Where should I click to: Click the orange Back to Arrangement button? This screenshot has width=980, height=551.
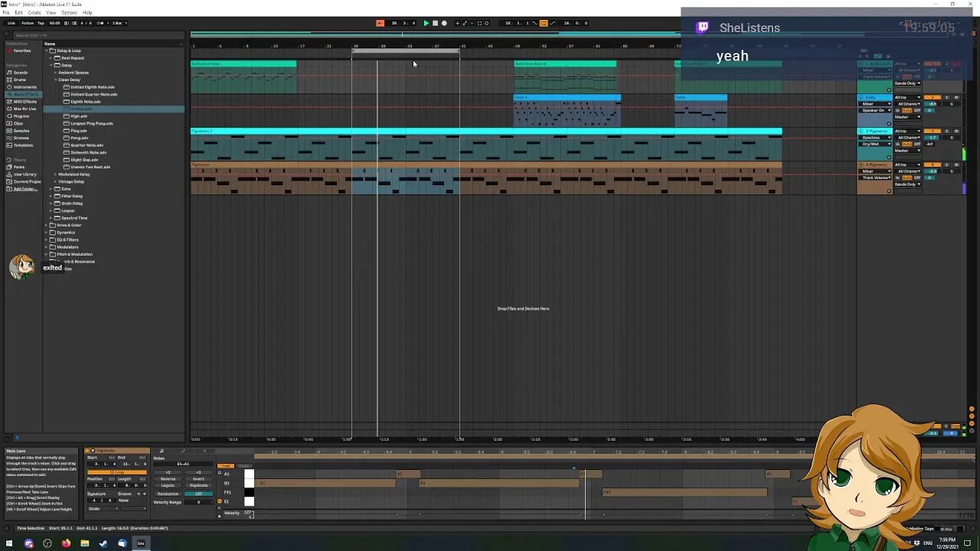(x=380, y=23)
